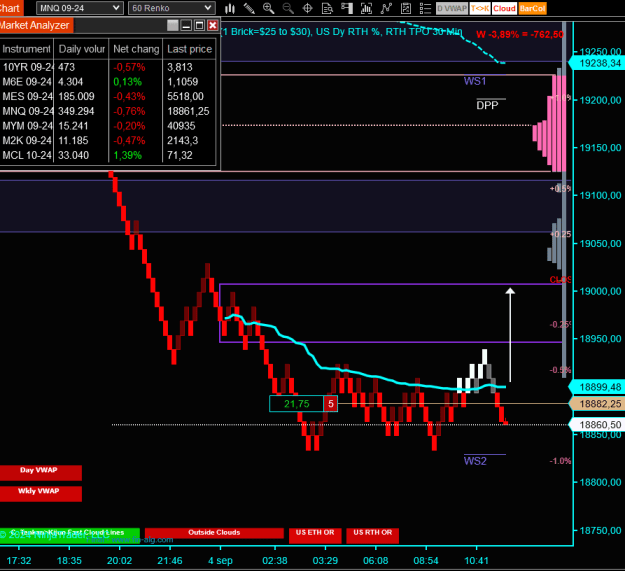Open the chart trader panel icon
Image resolution: width=625 pixels, height=571 pixels.
pos(347,8)
